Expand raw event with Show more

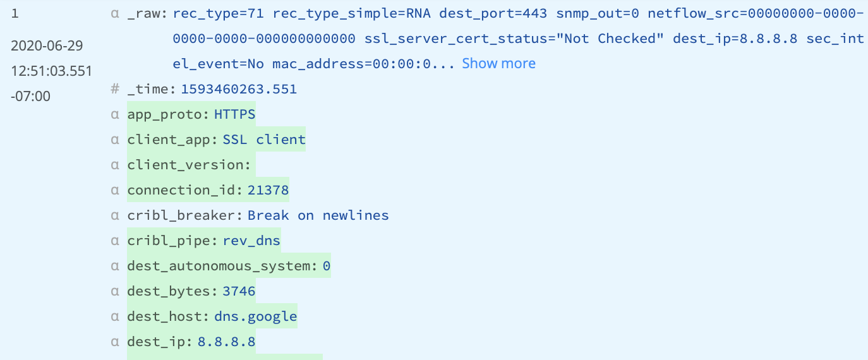[x=498, y=64]
